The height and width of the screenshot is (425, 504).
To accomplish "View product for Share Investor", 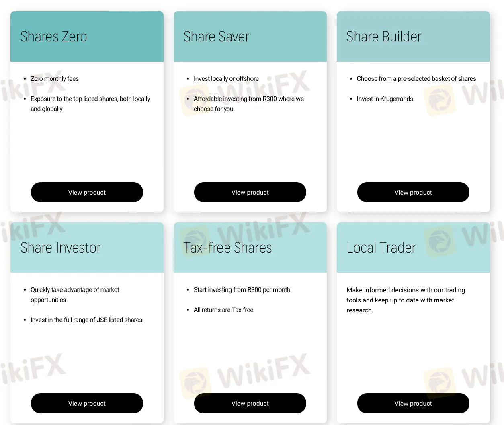I will pyautogui.click(x=87, y=403).
